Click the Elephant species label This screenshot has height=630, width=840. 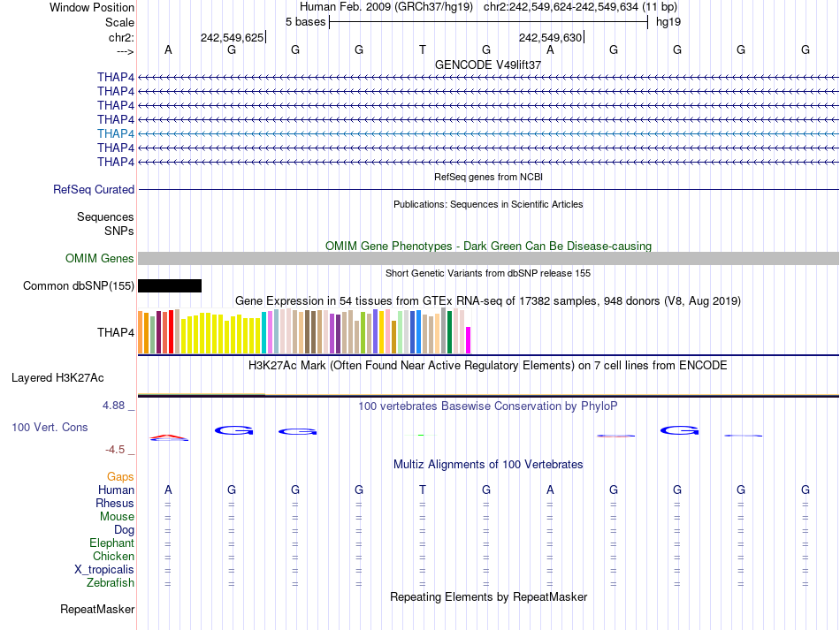112,543
